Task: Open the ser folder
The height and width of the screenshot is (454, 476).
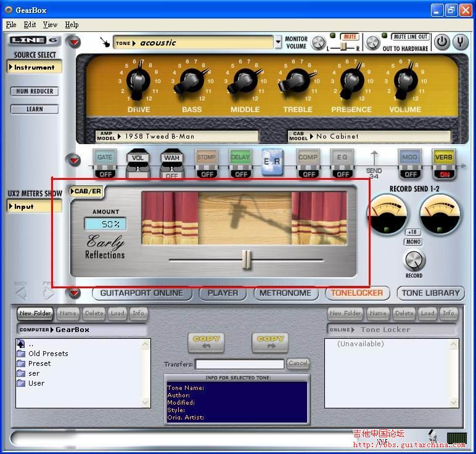Action: tap(28, 373)
